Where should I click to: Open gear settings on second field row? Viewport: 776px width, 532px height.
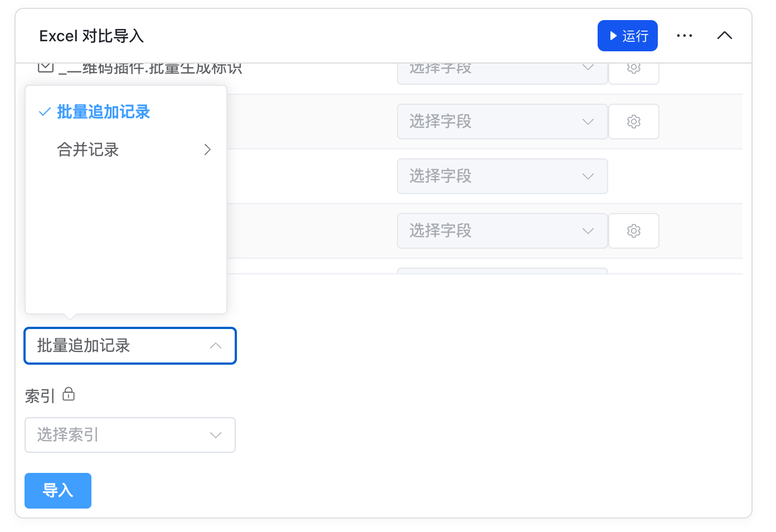tap(633, 122)
